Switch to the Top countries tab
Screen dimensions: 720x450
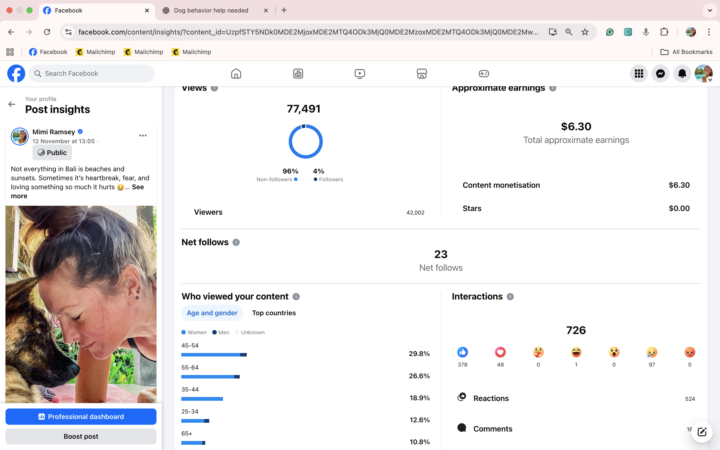(x=273, y=313)
